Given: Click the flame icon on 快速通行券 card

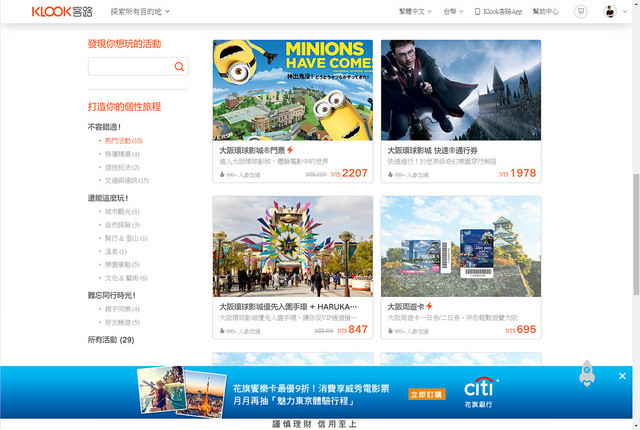Looking at the screenshot, I should click(x=390, y=175).
